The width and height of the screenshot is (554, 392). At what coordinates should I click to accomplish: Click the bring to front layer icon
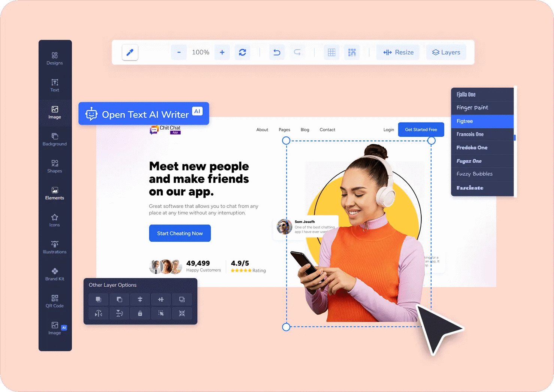click(x=99, y=299)
